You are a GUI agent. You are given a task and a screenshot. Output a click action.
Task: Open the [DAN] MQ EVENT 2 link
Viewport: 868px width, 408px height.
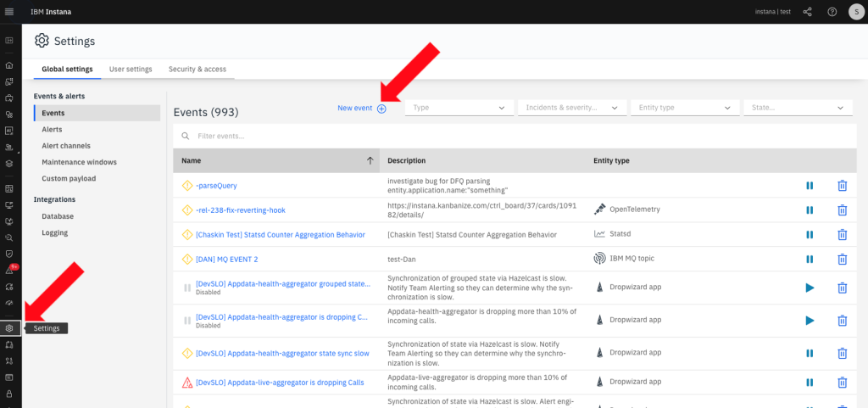(x=227, y=259)
